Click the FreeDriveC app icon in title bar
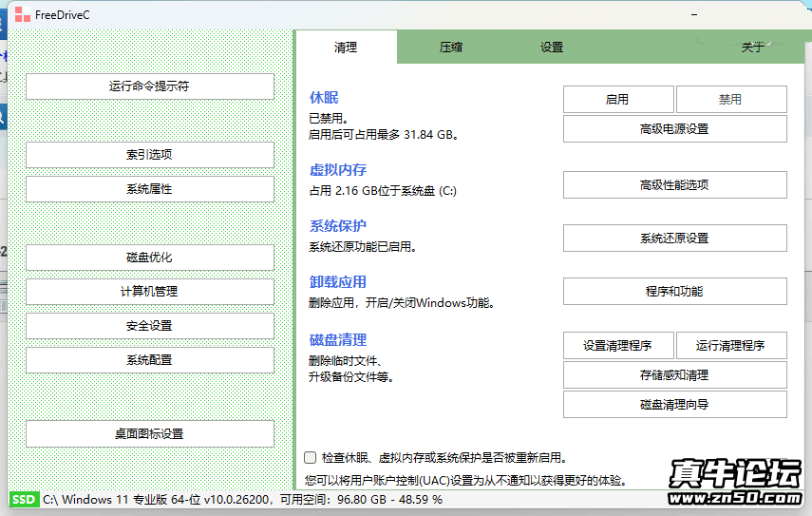This screenshot has height=516, width=812. point(21,14)
